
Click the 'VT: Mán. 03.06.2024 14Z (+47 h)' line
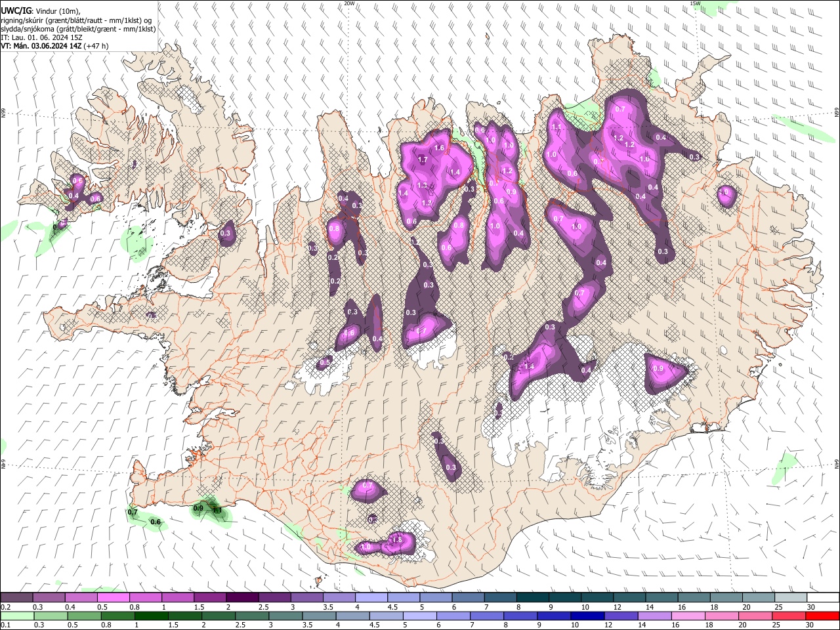[54, 46]
